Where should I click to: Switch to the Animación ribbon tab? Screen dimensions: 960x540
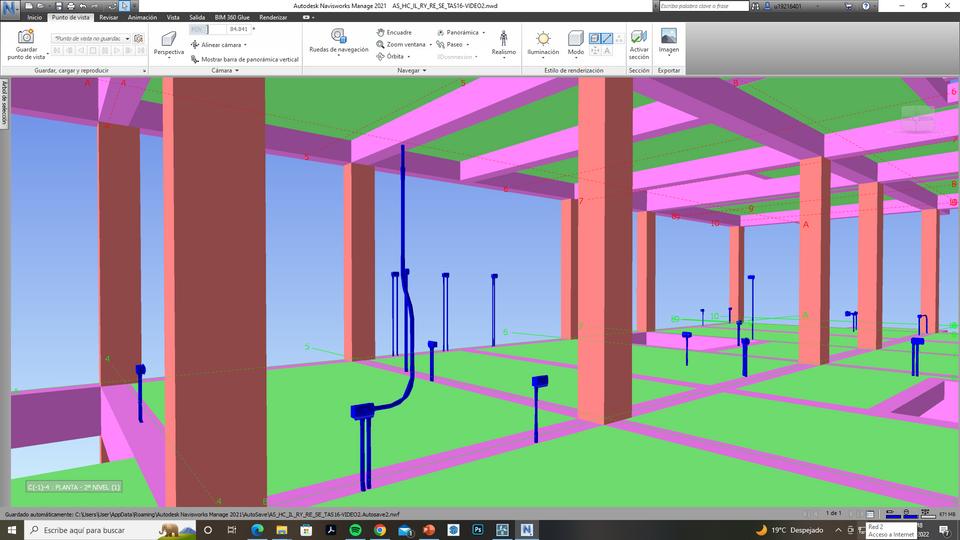[x=142, y=17]
